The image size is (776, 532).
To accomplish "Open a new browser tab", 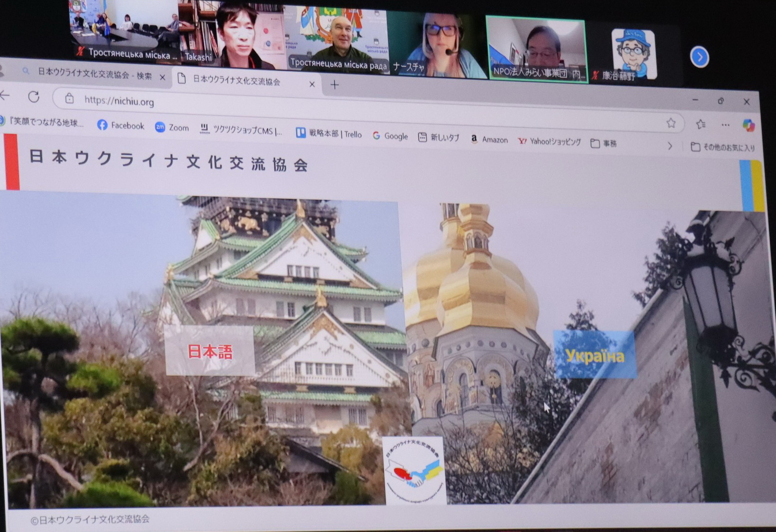I will click(x=334, y=85).
